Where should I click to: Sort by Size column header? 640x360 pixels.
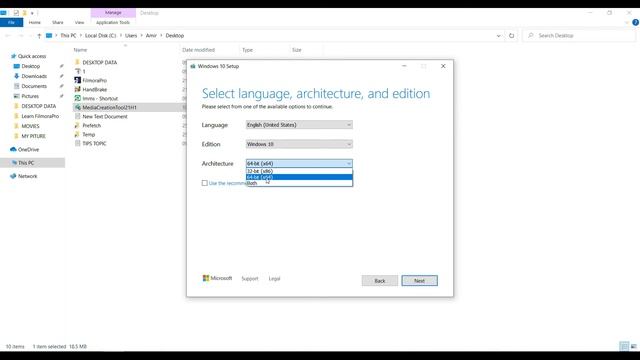(297, 50)
